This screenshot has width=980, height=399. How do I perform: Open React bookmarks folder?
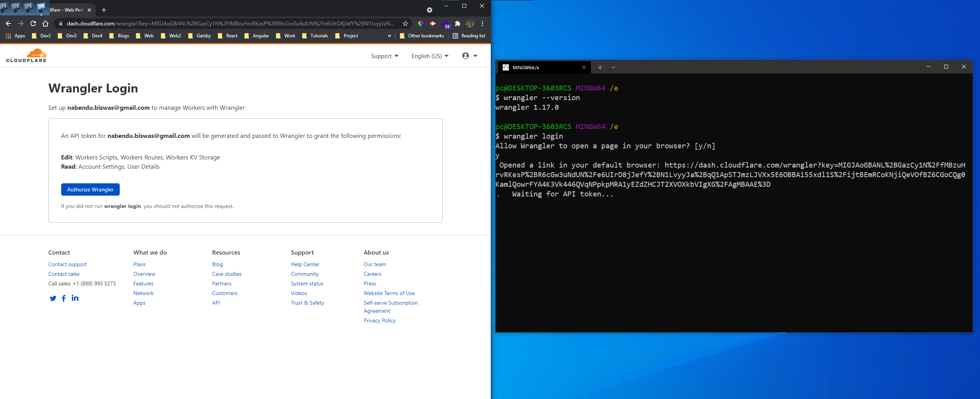(x=228, y=36)
